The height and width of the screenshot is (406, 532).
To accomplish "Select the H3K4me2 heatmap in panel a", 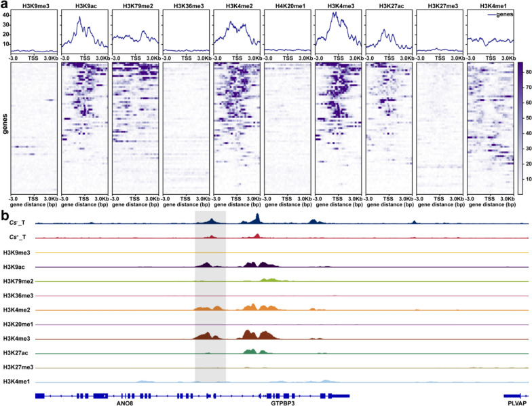I will click(x=237, y=128).
